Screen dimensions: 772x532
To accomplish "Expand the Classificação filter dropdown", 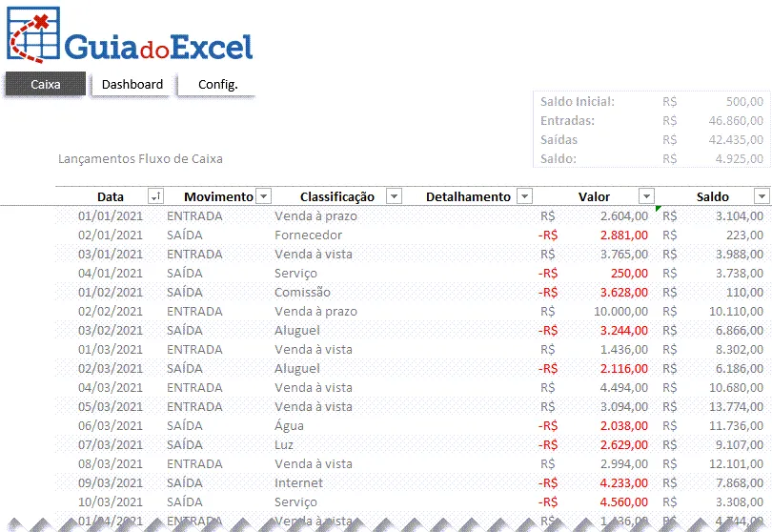I will click(x=394, y=196).
